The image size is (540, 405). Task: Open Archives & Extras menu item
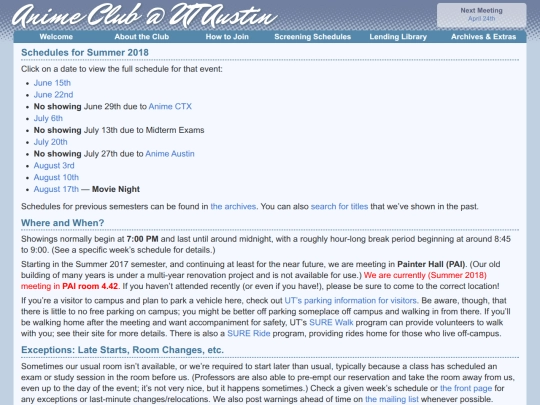(x=484, y=37)
